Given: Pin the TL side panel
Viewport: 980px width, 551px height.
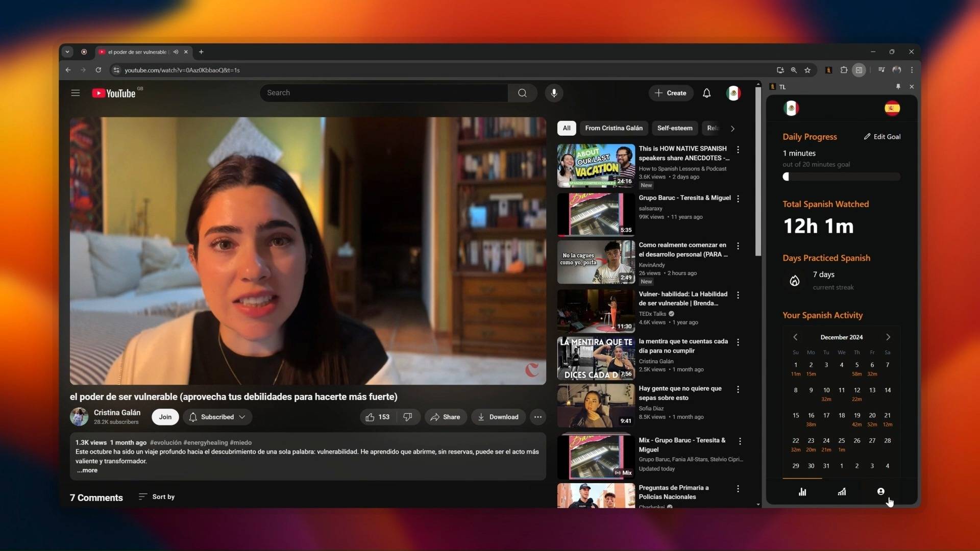Looking at the screenshot, I should click(x=898, y=87).
